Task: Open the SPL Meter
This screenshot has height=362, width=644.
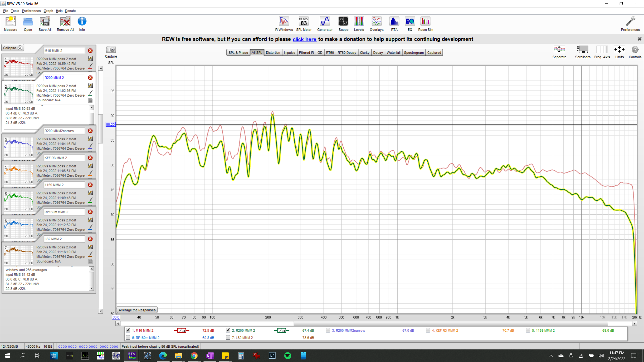Action: [x=304, y=24]
